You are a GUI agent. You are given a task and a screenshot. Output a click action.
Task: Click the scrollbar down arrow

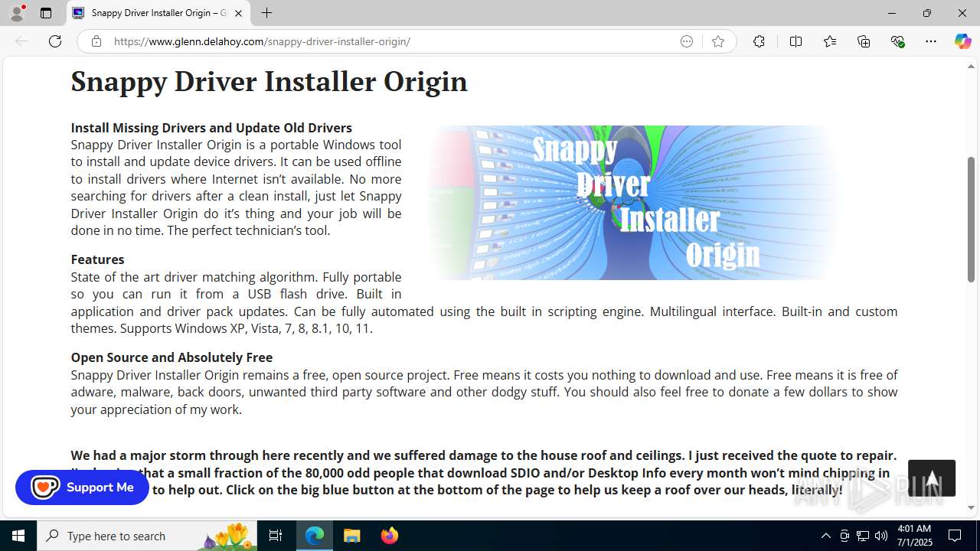972,507
